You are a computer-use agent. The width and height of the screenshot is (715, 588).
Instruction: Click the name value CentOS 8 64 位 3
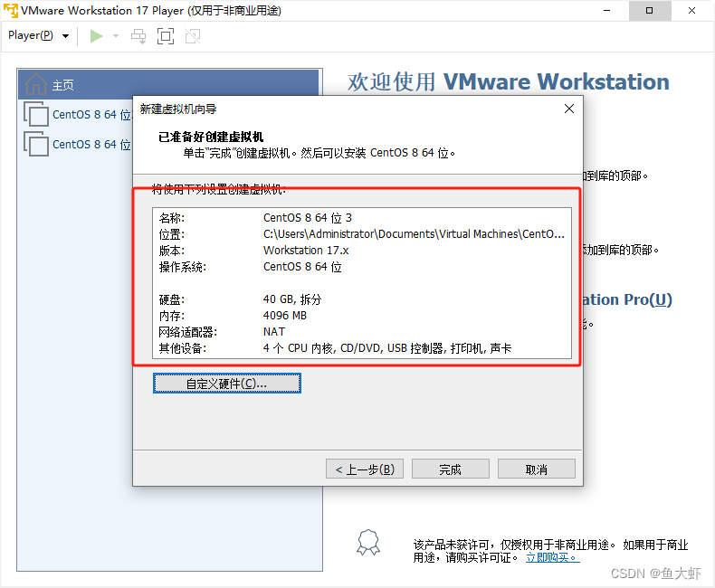[308, 218]
